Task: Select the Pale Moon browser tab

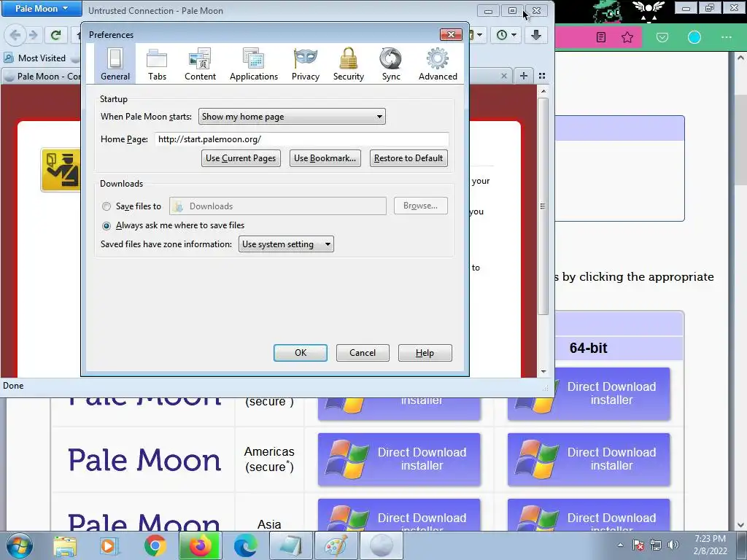Action: (42, 76)
